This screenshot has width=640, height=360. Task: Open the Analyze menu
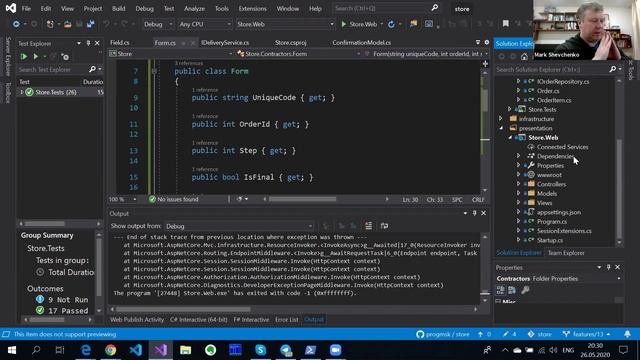(194, 8)
